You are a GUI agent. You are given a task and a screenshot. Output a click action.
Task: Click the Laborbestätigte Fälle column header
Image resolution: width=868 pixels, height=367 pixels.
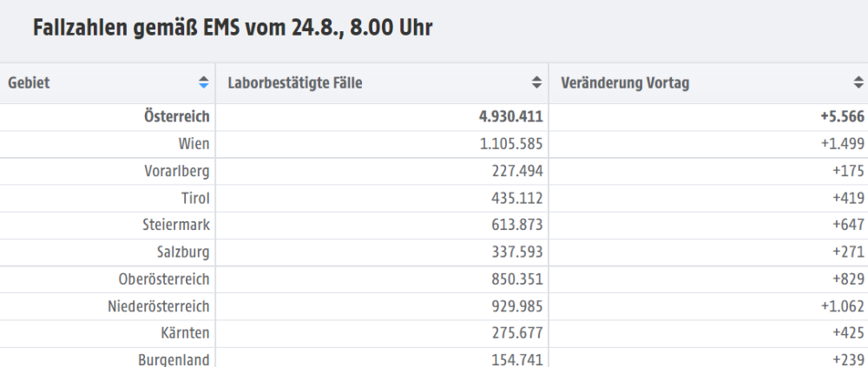382,83
